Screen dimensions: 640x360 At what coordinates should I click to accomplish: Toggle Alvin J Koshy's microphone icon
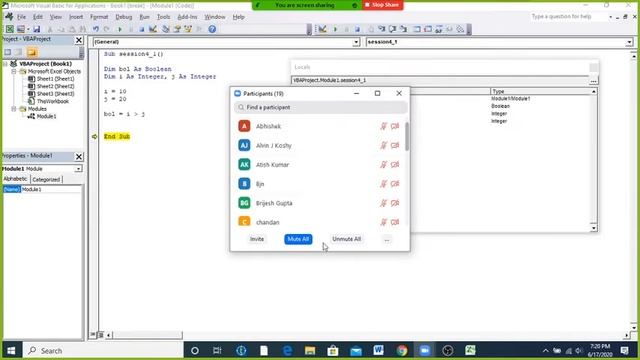pos(383,145)
